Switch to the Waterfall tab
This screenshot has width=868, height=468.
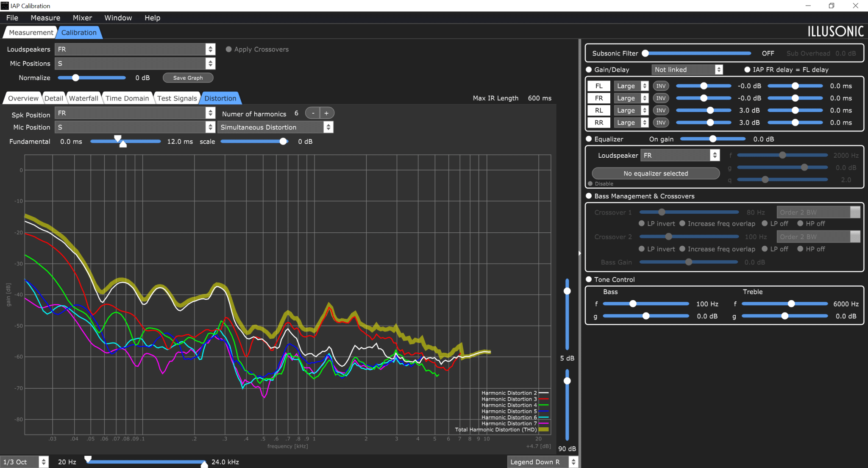pos(83,98)
